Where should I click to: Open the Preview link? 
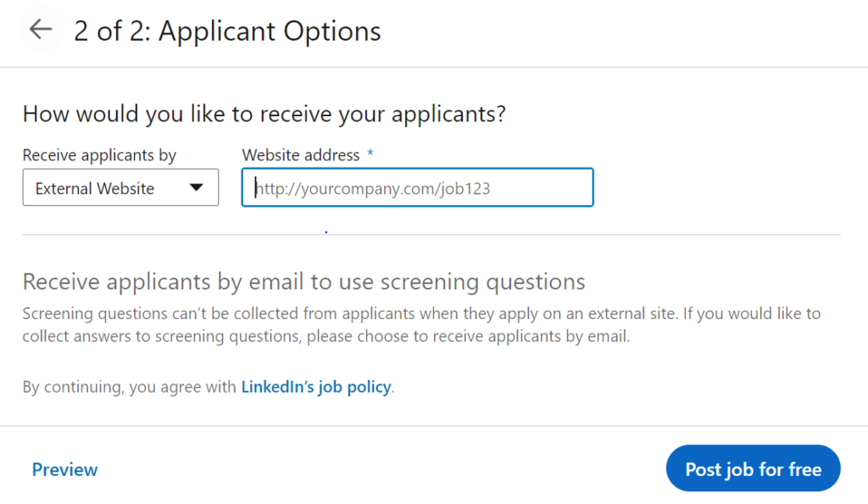tap(64, 470)
